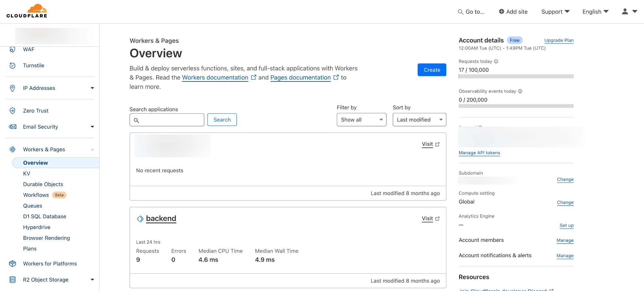The width and height of the screenshot is (644, 291).
Task: Click the backend card Visit link
Action: click(x=427, y=219)
